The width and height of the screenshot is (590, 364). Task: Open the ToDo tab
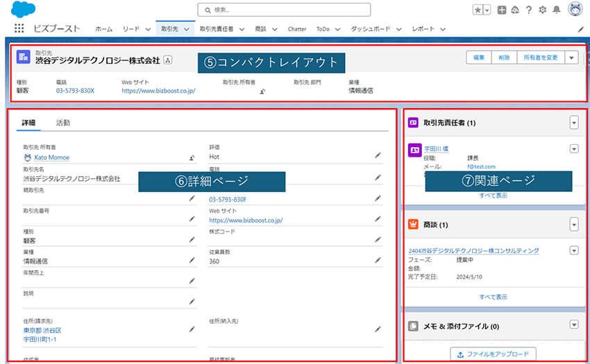(x=323, y=29)
